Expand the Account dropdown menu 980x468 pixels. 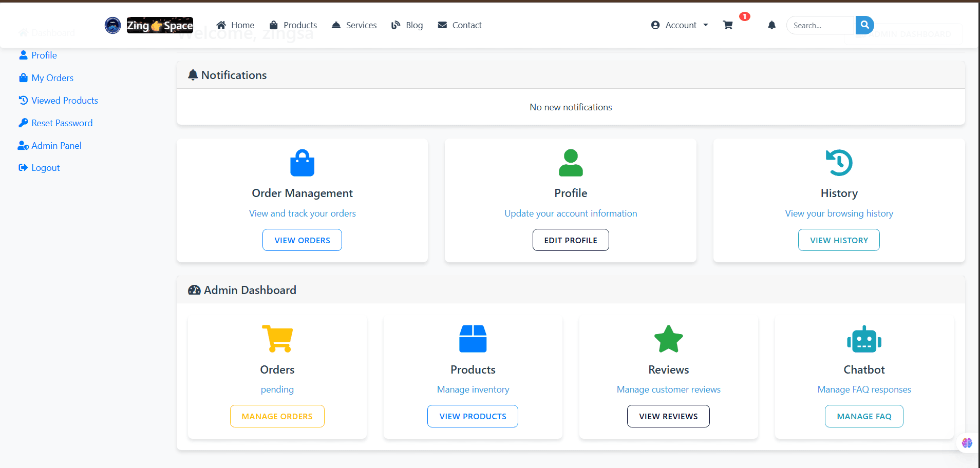678,25
